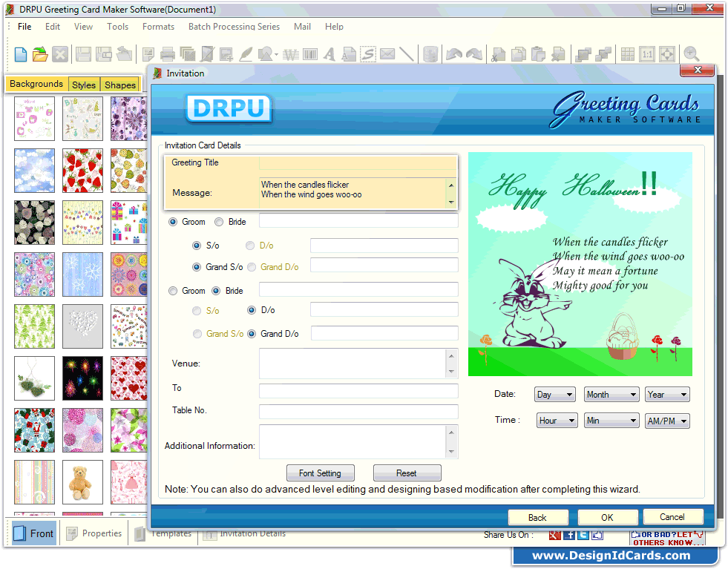Switch to the Properties bottom tab

click(x=94, y=533)
